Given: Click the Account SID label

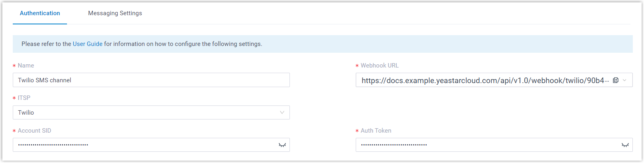Looking at the screenshot, I should (34, 131).
